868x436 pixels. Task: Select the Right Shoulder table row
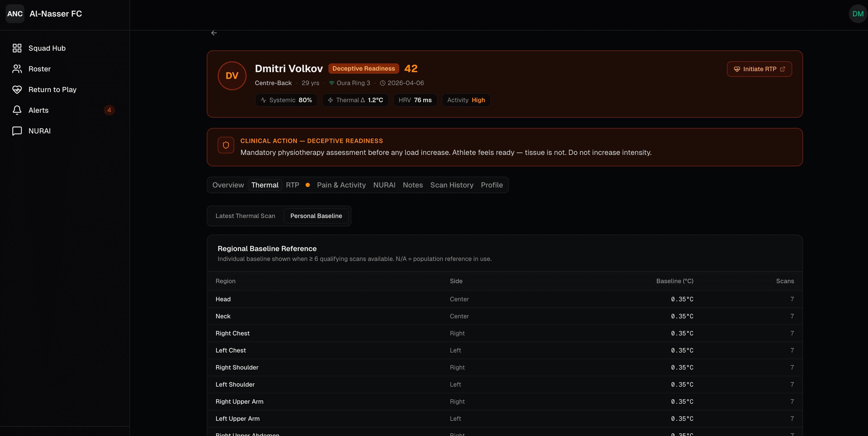point(504,367)
